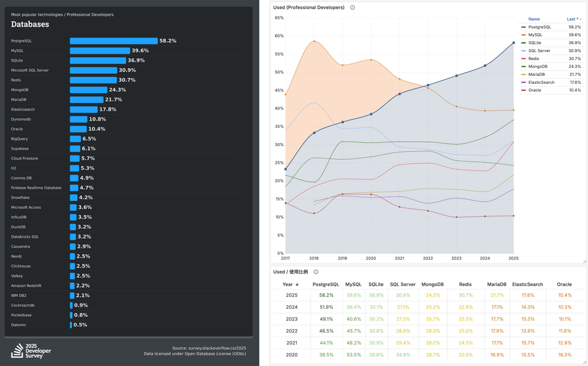Click the SQL Server table column header
The image size is (588, 366).
click(403, 285)
